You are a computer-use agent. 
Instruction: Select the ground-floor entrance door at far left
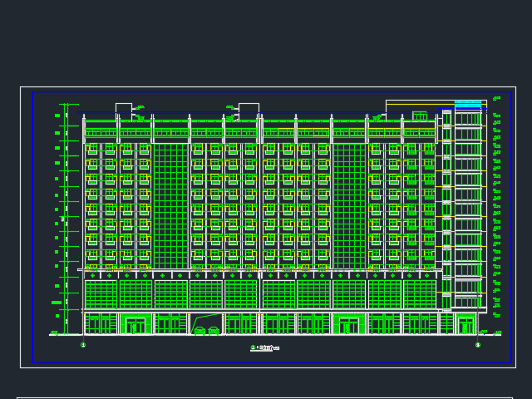135,325
